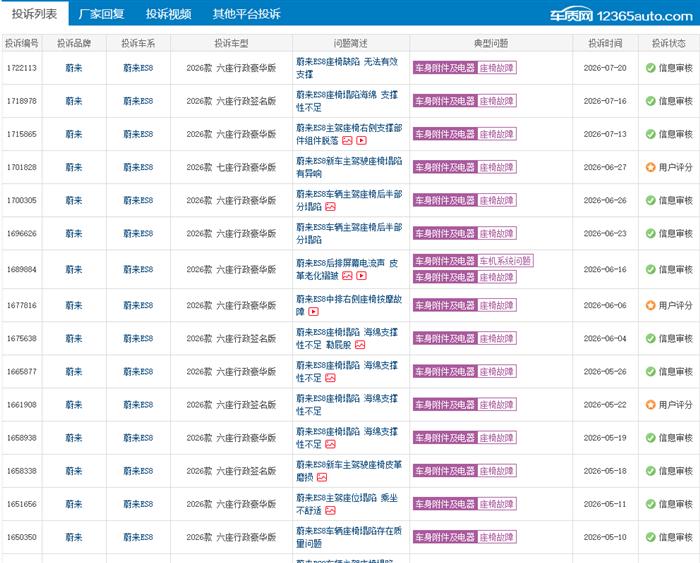Click image icon in complaint 1651656 row
Viewport: 700px width, 563px height.
pos(330,510)
